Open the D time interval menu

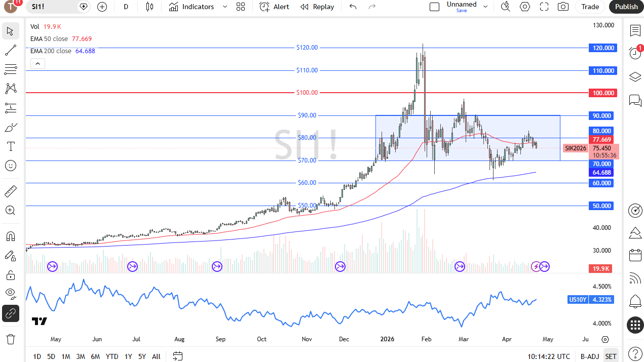click(x=126, y=7)
